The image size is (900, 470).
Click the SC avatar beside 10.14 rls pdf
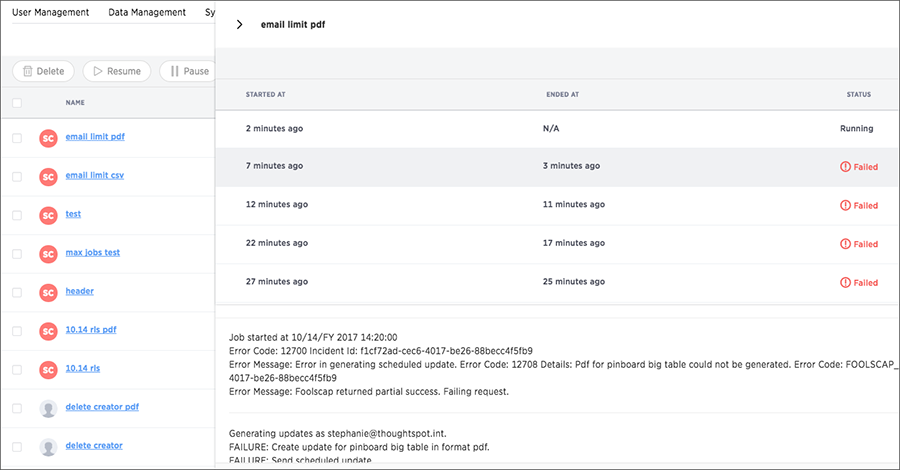coord(48,331)
